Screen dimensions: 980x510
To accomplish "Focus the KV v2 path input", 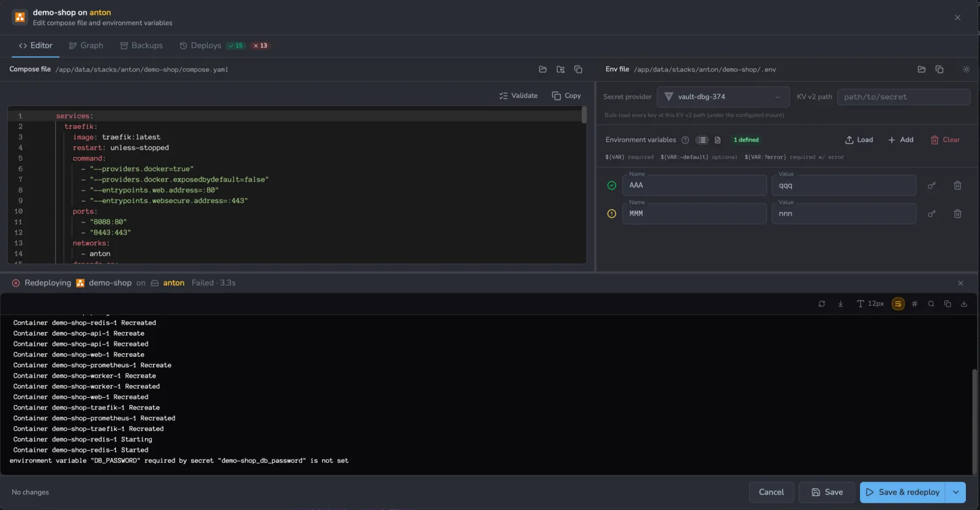I will [903, 97].
